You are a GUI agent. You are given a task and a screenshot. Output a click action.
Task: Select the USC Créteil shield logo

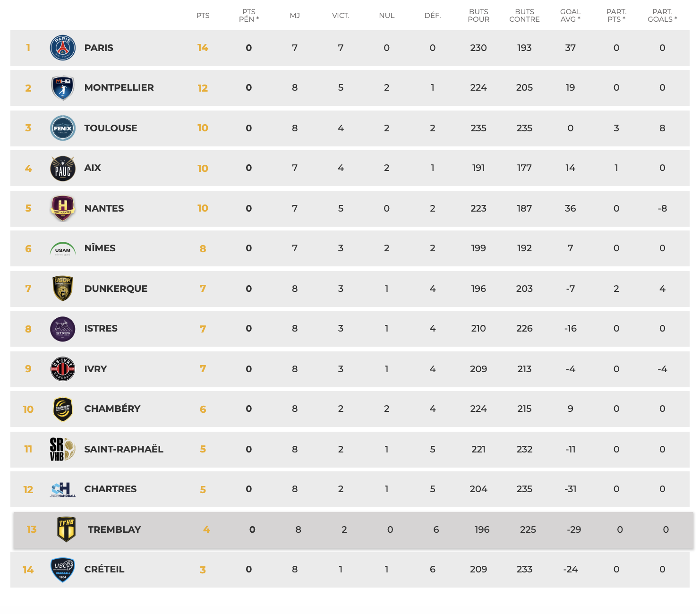click(x=63, y=570)
